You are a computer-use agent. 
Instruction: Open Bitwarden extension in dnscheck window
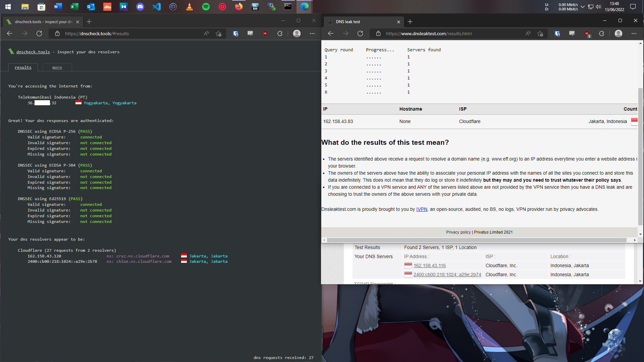coord(236,34)
